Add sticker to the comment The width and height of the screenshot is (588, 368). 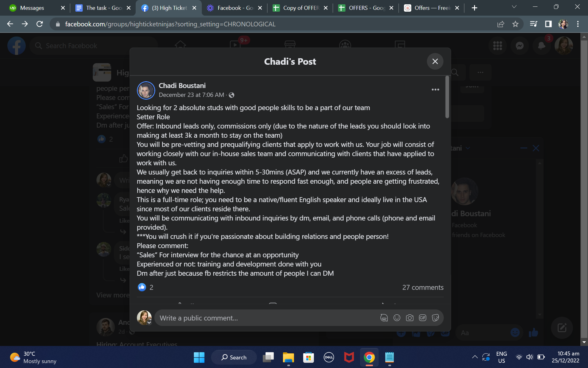[x=435, y=318]
